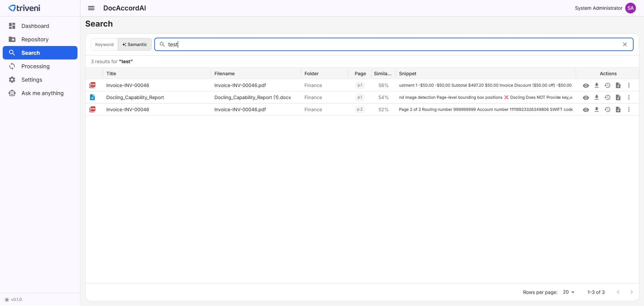The image size is (644, 306).
Task: Go to next results page
Action: pos(632,292)
